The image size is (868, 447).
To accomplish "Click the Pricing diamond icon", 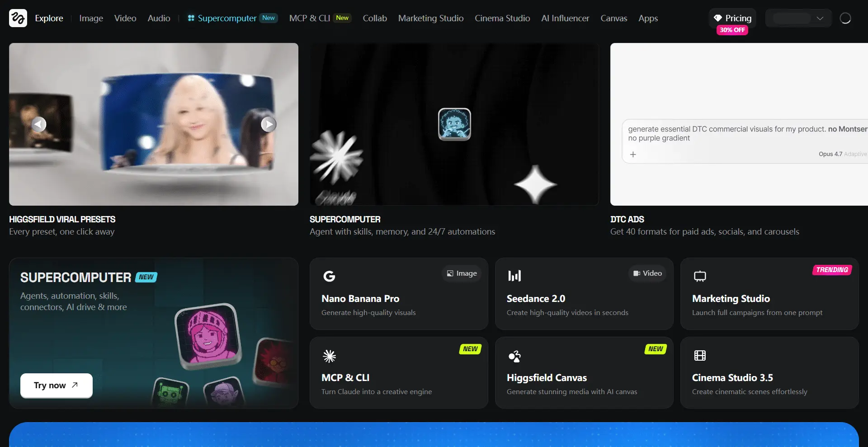I will 717,18.
